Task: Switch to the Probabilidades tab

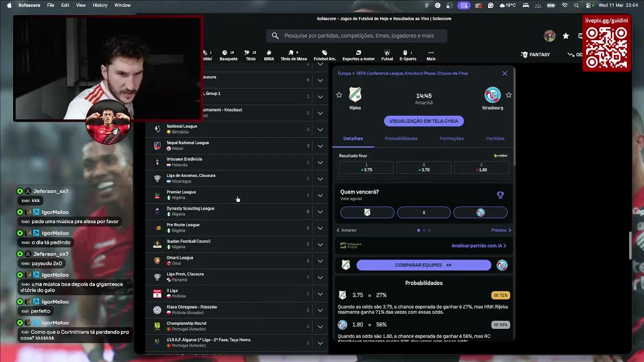Action: tap(401, 138)
